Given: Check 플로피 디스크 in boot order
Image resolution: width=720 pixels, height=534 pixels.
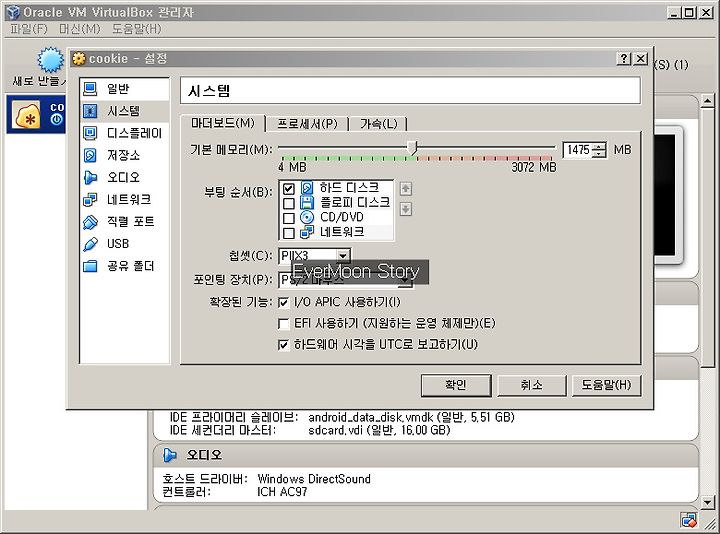Looking at the screenshot, I should [x=288, y=203].
